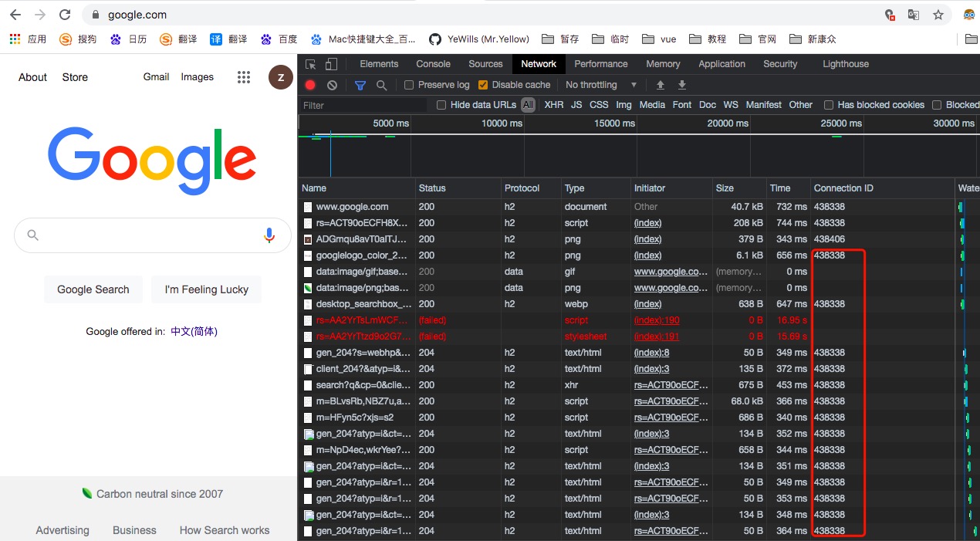Open the vue bookmarks folder

[x=658, y=39]
